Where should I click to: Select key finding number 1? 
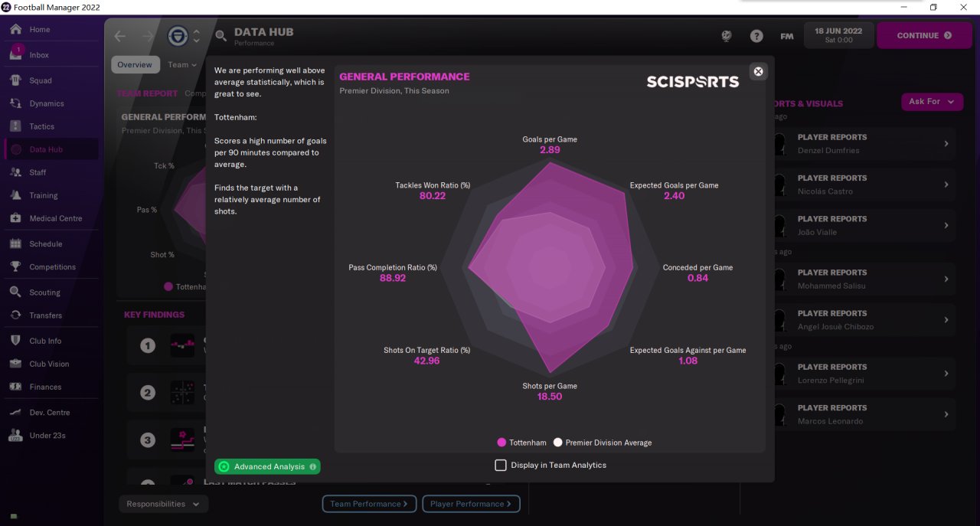point(148,345)
